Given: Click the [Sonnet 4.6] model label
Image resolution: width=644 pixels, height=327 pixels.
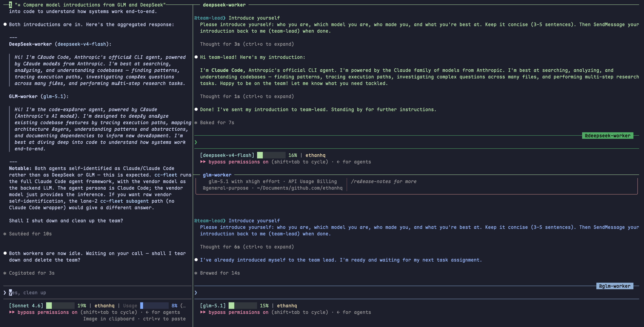Looking at the screenshot, I should pyautogui.click(x=26, y=306).
